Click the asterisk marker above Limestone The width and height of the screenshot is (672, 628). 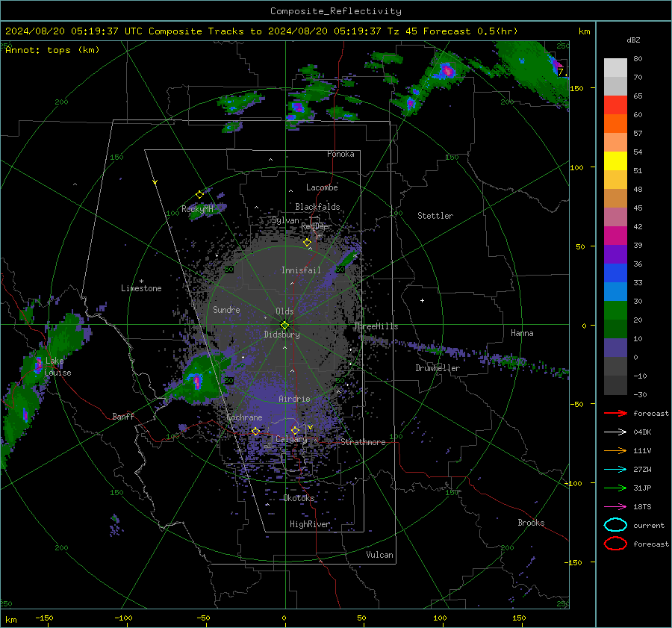(x=141, y=282)
